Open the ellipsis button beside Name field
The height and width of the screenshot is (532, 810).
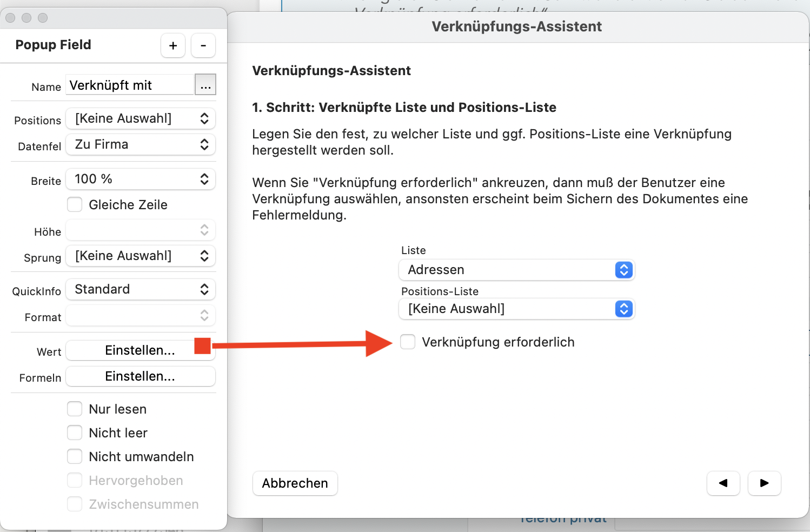205,85
